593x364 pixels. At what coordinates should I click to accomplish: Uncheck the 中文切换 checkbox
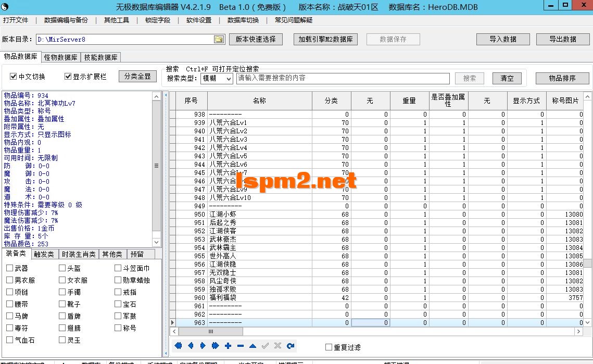pyautogui.click(x=13, y=76)
